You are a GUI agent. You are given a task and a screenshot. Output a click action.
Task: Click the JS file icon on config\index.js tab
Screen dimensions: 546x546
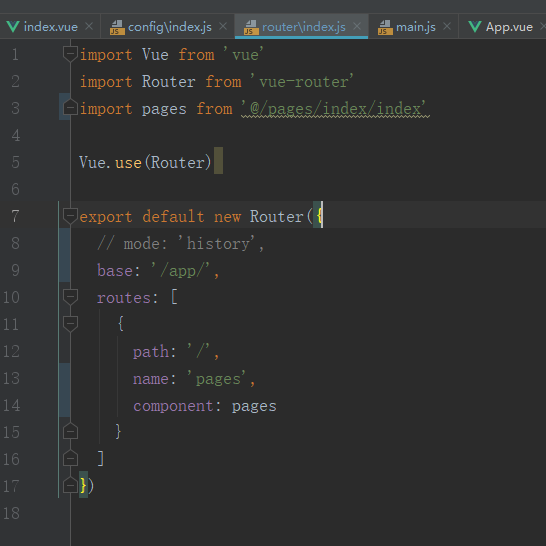117,27
